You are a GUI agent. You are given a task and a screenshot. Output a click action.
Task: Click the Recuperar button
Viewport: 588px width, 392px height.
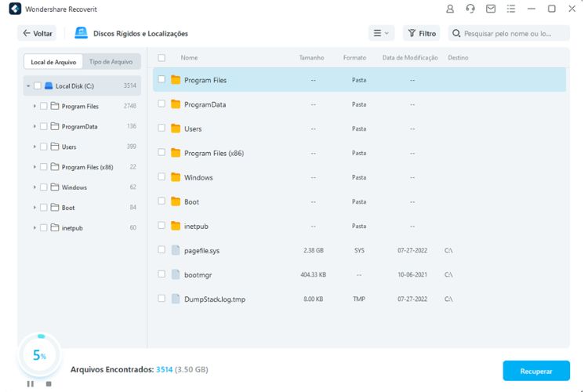tap(536, 371)
